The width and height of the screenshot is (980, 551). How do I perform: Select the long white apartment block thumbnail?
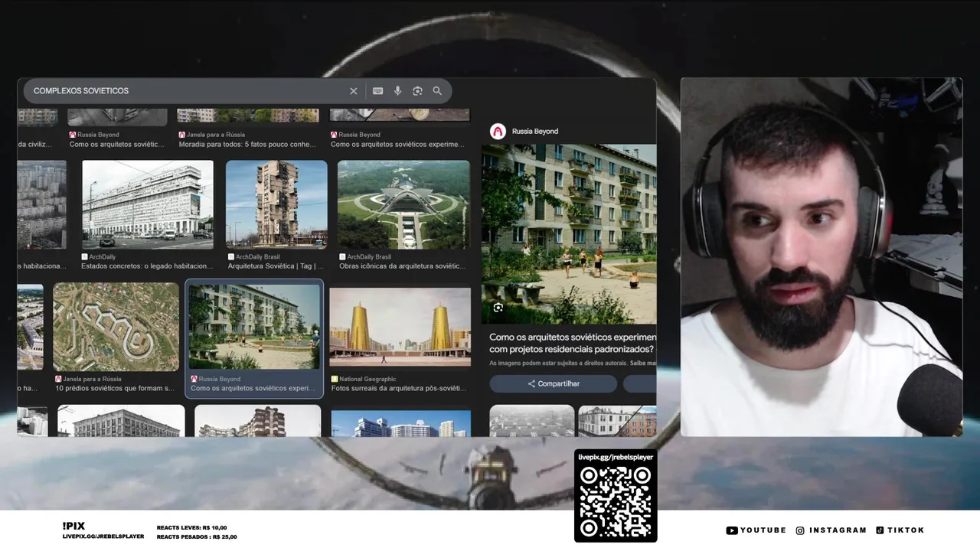click(148, 204)
